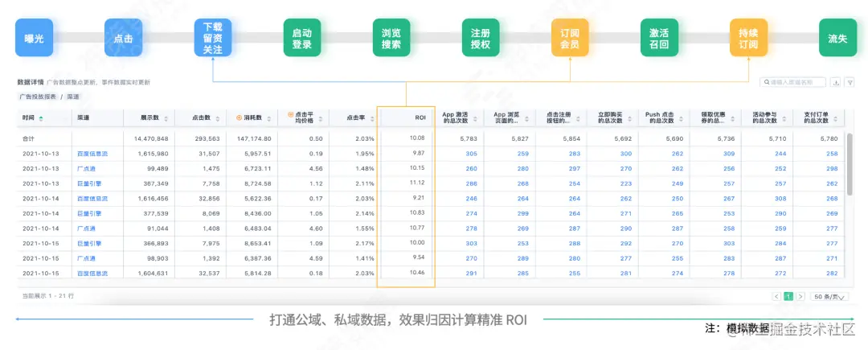Sort by App 激活的总次数 arrows
The width and height of the screenshot is (868, 350).
475,118
